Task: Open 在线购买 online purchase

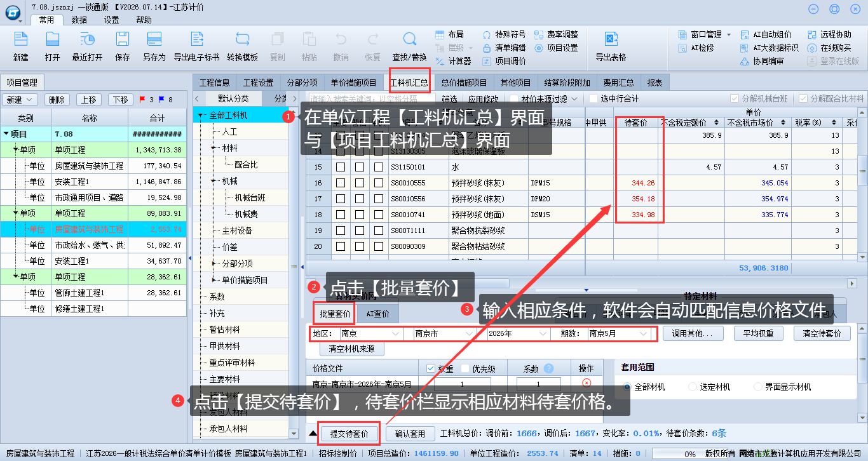Action: tap(830, 48)
